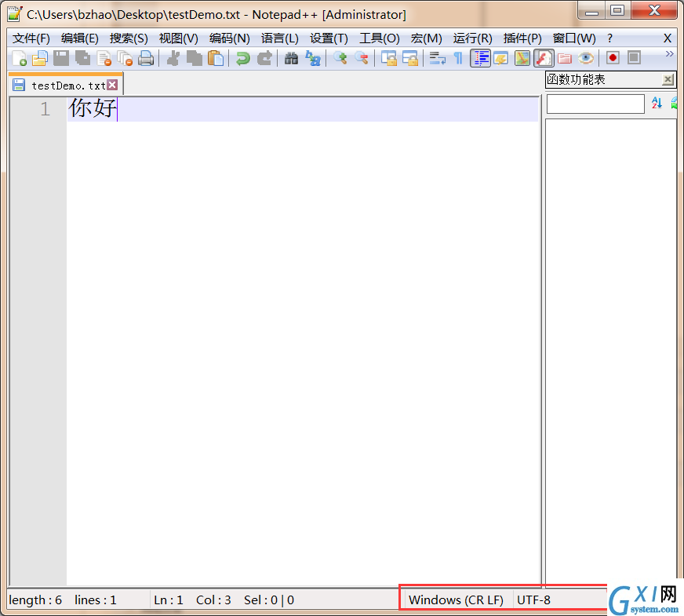Click the length : 6 status entry
Image resolution: width=684 pixels, height=616 pixels.
(x=35, y=600)
